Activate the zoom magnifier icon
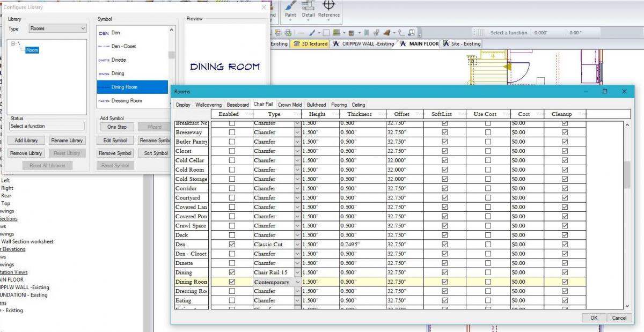Image resolution: width=644 pixels, height=332 pixels. pyautogui.click(x=413, y=33)
